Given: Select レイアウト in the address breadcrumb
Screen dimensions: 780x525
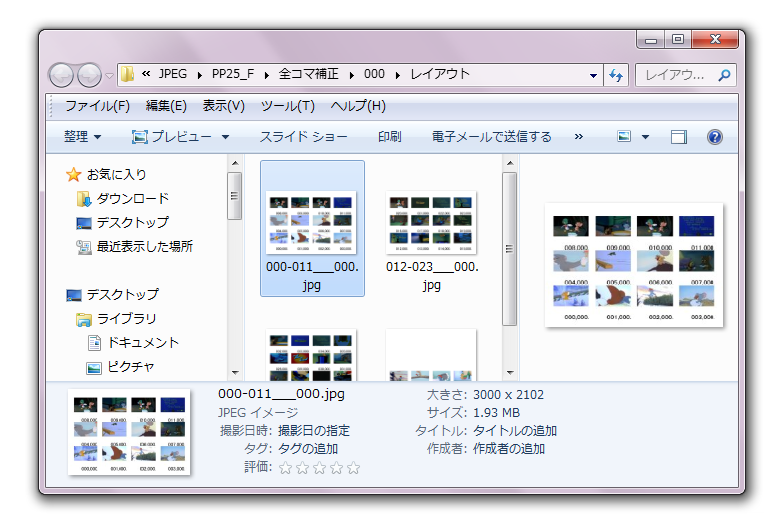Looking at the screenshot, I should click(440, 74).
